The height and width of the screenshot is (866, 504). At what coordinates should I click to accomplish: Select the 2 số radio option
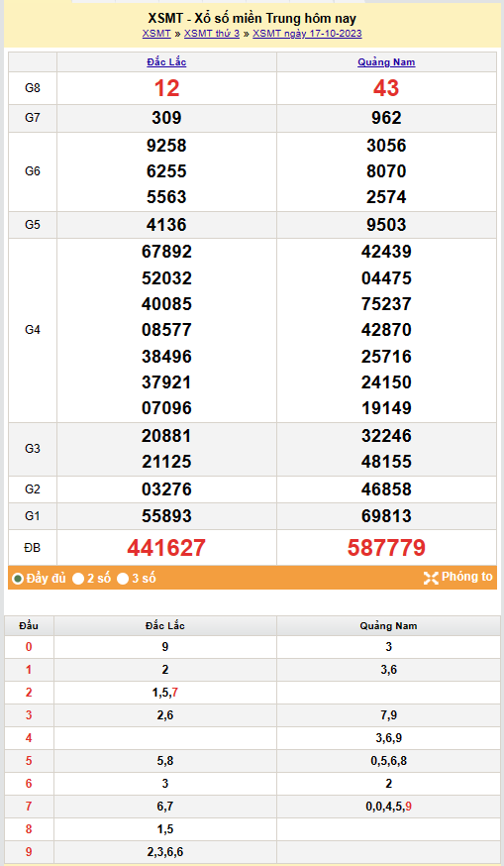coord(78,579)
